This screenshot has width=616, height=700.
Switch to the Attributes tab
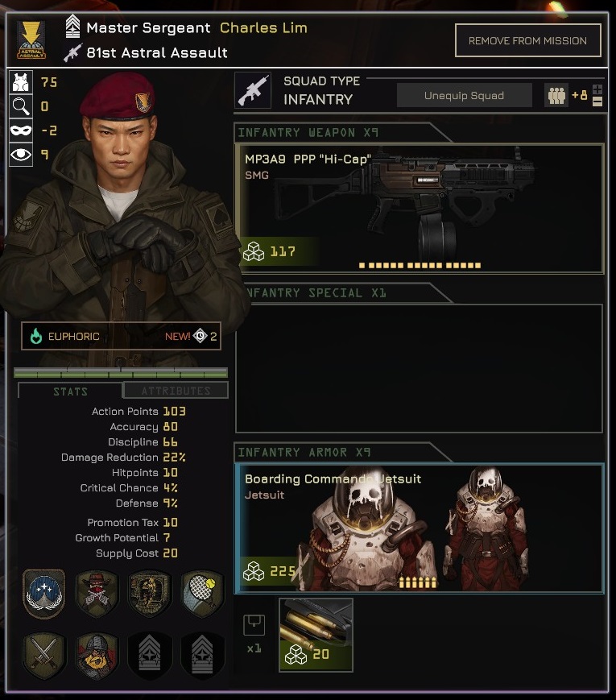click(x=176, y=391)
